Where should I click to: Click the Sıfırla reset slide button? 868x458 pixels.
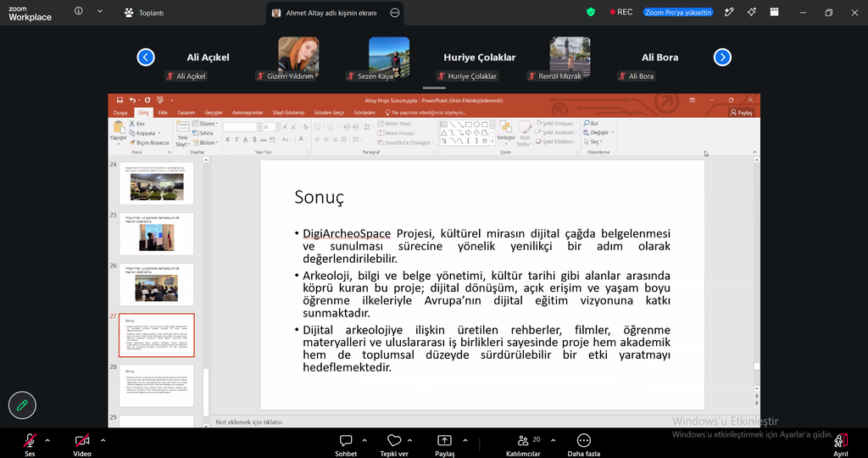(203, 133)
